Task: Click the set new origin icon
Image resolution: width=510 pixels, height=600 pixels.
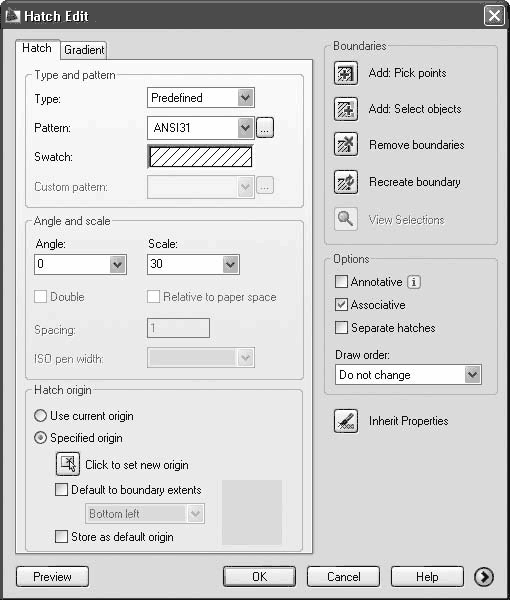Action: point(68,464)
